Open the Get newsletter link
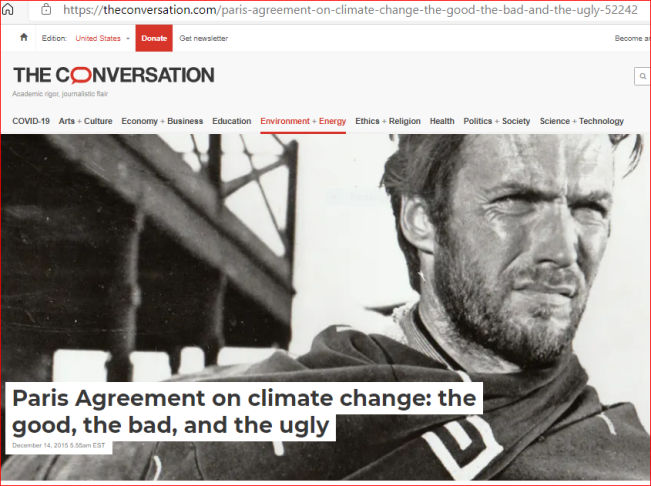 pyautogui.click(x=203, y=38)
